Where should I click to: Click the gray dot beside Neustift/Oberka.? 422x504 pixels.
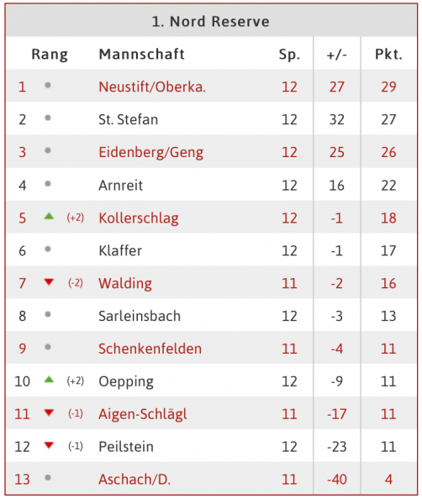48,85
